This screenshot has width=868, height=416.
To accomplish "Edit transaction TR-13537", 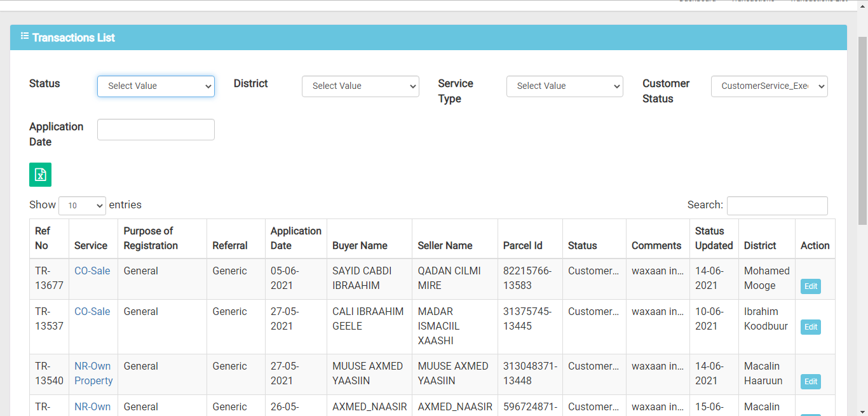I will point(810,327).
